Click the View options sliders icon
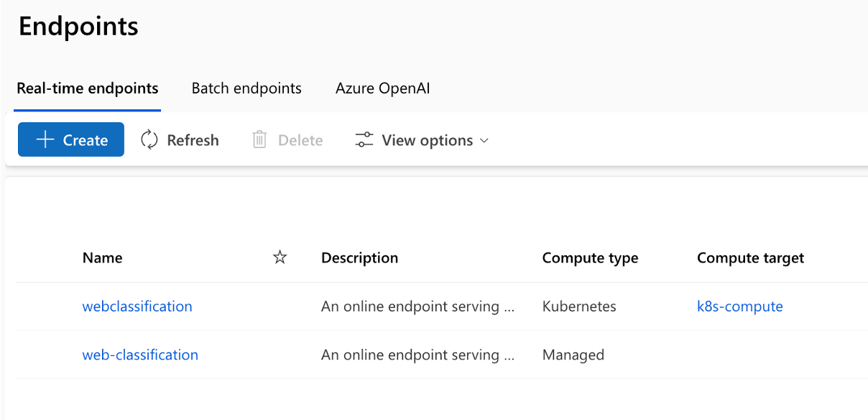This screenshot has height=420, width=868. 364,140
